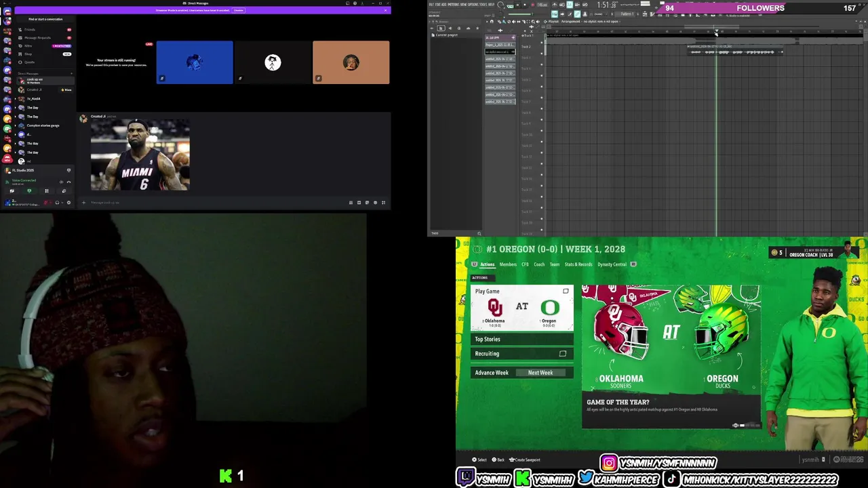This screenshot has height=488, width=868.
Task: Expand the 1v_KoolA conversation arrow
Action: coord(15,99)
